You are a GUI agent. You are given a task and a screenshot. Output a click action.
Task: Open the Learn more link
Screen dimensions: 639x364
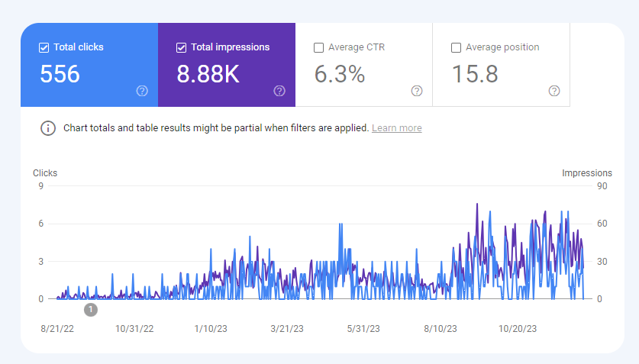396,128
